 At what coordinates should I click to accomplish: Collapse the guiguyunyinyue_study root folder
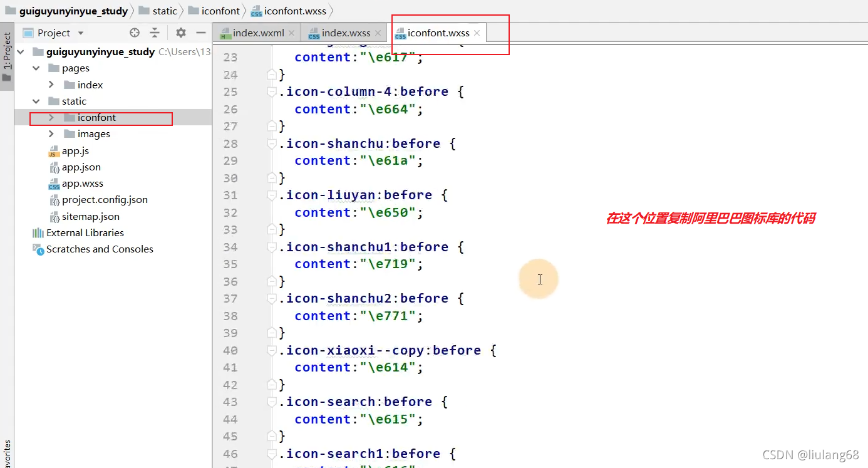21,51
